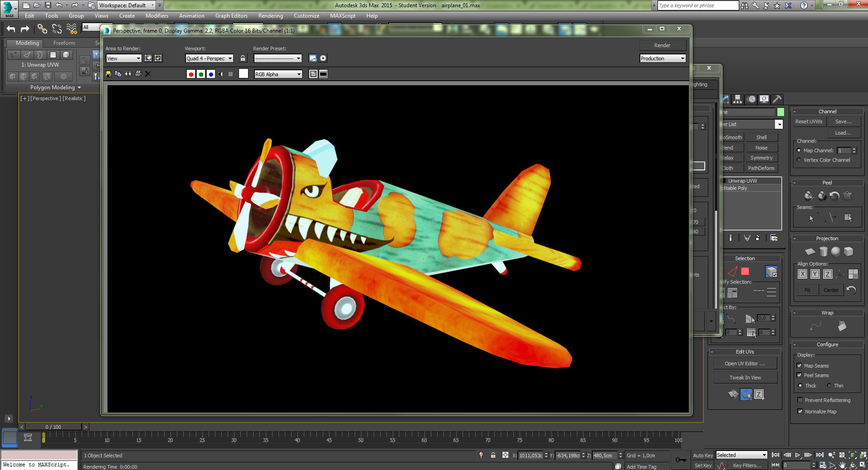
Task: Click the Play Animation button
Action: [798, 455]
